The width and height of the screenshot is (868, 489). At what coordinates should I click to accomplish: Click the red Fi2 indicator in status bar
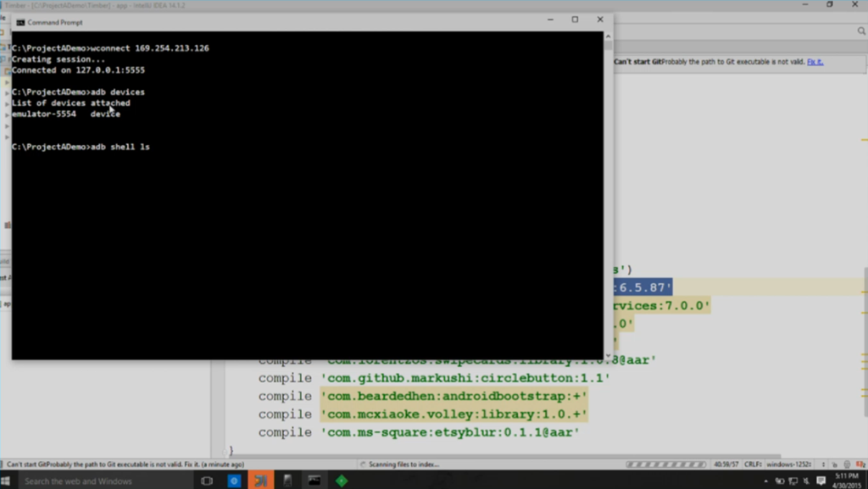[860, 464]
